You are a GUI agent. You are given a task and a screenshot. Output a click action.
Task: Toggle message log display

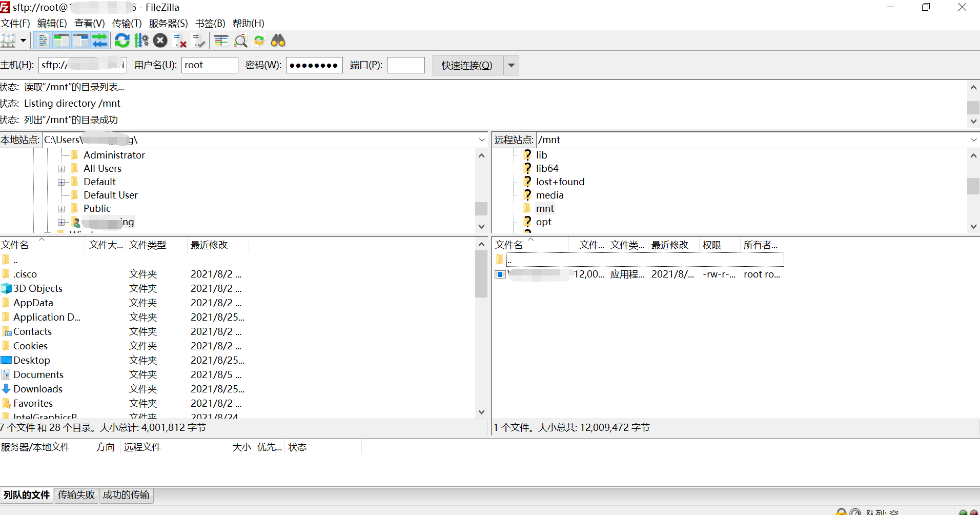tap(44, 41)
